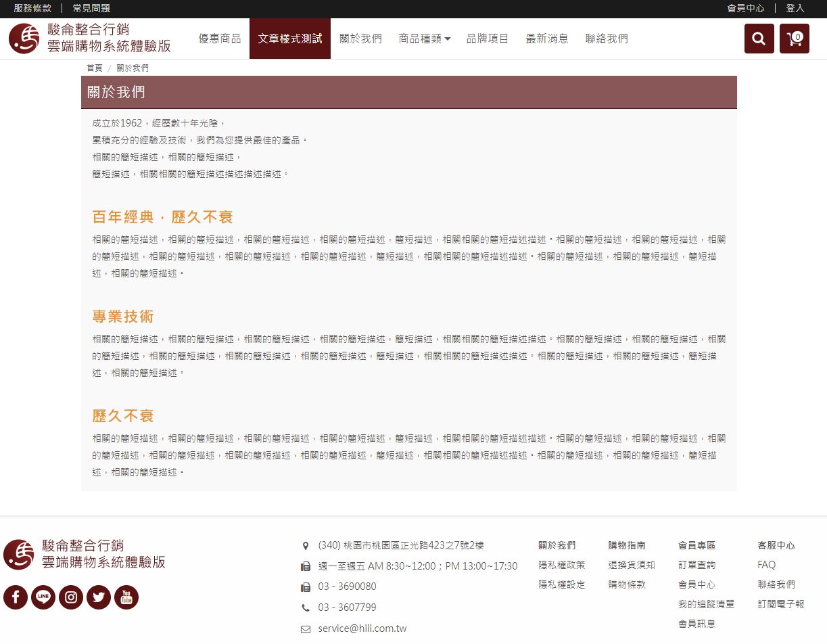Click the orange 歷久不衰 heading
This screenshot has width=827, height=644.
pos(124,416)
